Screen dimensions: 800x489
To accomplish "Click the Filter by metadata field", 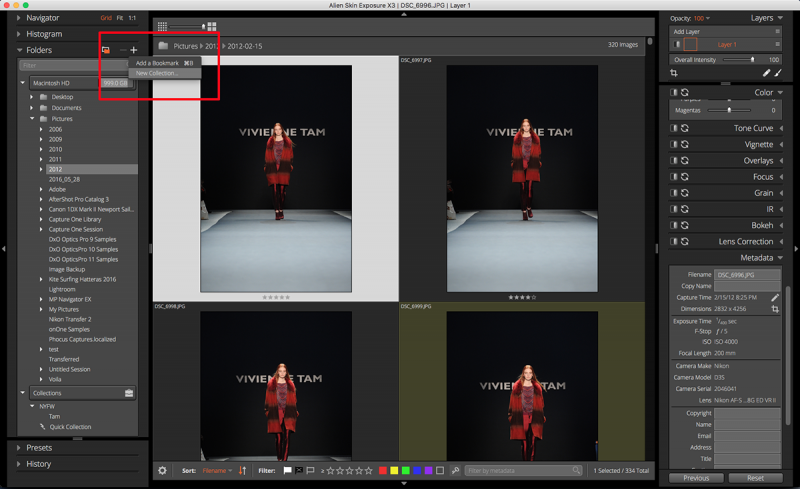I will (x=523, y=471).
